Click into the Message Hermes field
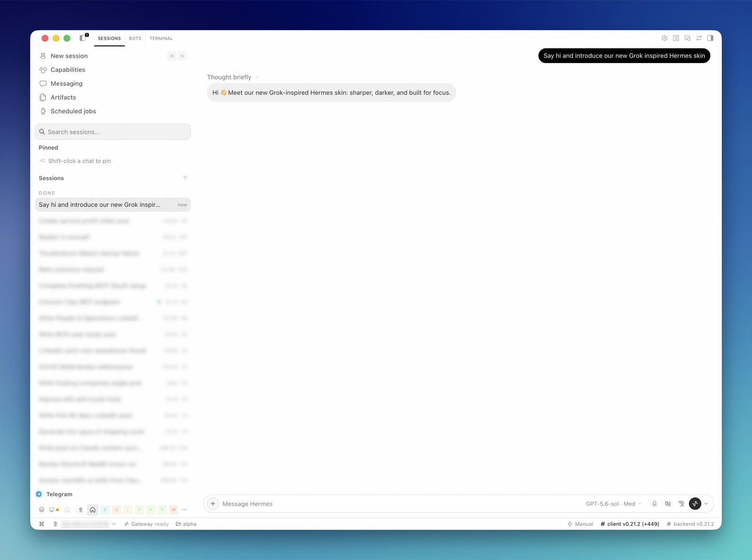Screen dimensions: 752x560 coord(399,504)
